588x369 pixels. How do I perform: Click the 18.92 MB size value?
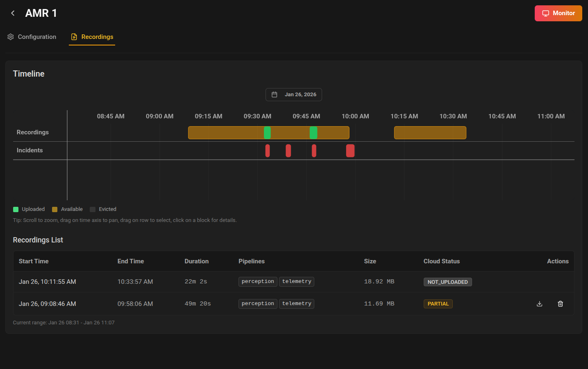coord(379,282)
